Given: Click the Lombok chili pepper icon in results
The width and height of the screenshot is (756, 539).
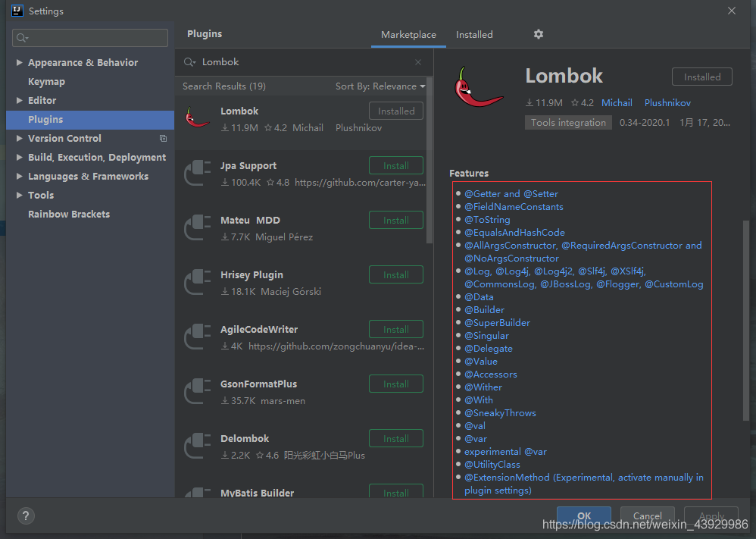Looking at the screenshot, I should tap(198, 118).
